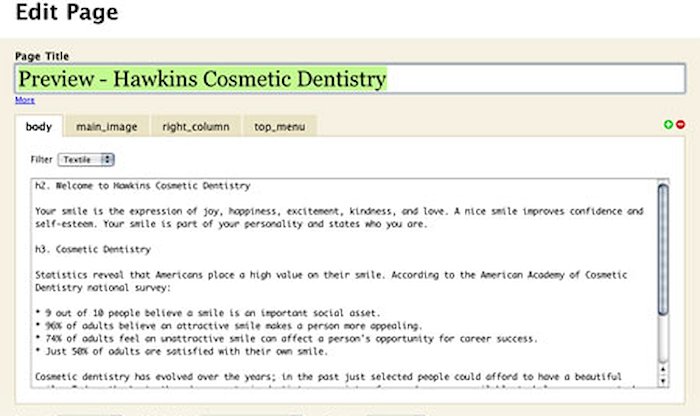Click into the body content text area

pos(345,283)
